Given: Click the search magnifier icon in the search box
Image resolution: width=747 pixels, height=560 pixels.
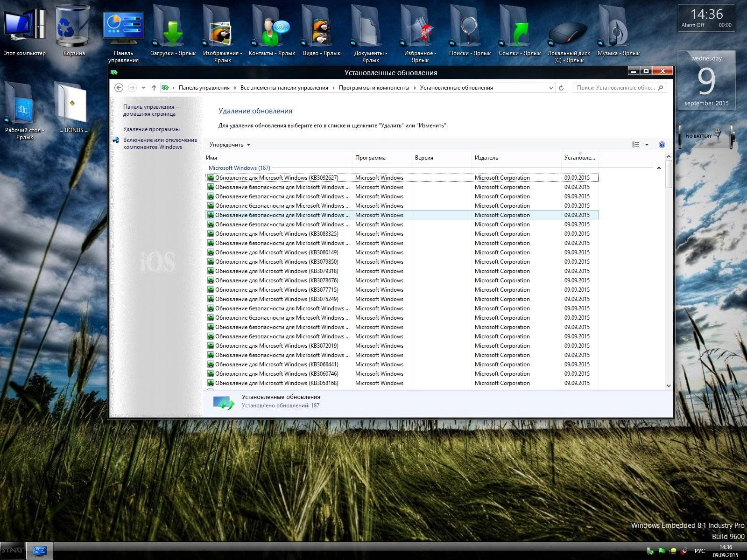Looking at the screenshot, I should point(661,88).
